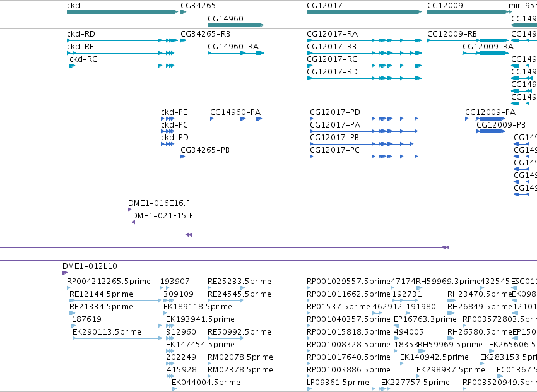Select EST RM02378.5prime
The height and width of the screenshot is (392, 537).
pyautogui.click(x=209, y=376)
